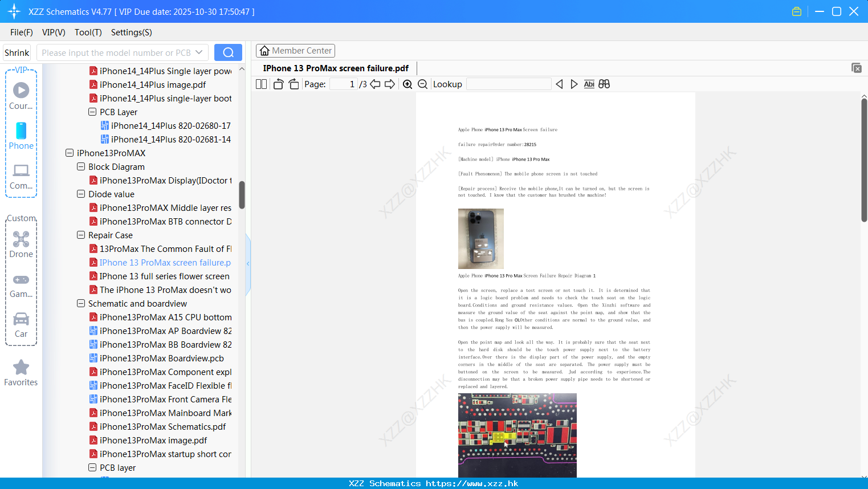Find previous lookup match triangle
Viewport: 868px width, 489px height.
point(559,84)
